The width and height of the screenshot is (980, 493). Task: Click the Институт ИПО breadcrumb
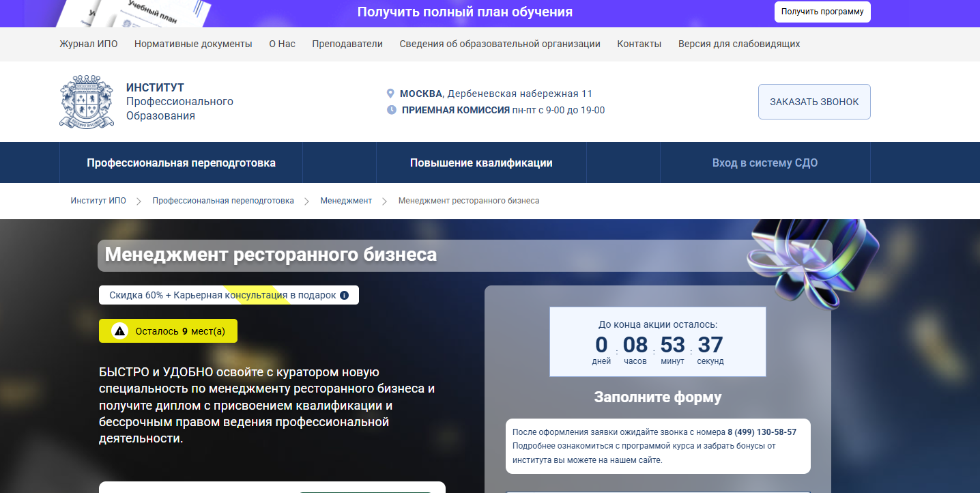98,201
